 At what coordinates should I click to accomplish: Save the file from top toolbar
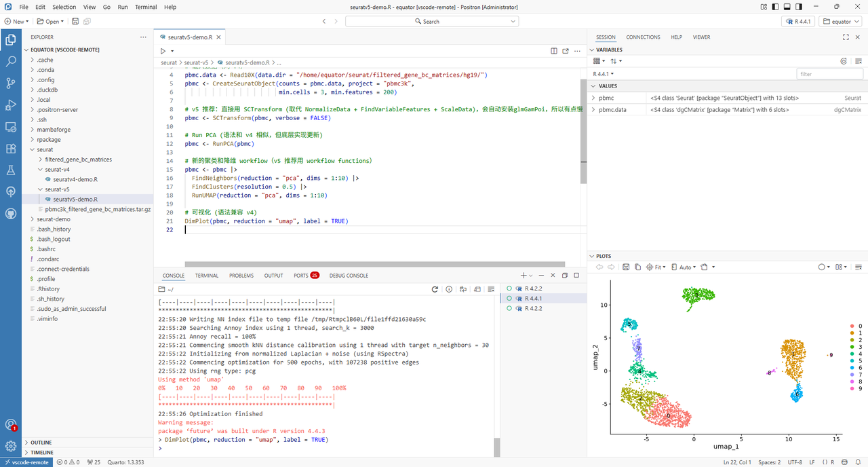point(75,22)
